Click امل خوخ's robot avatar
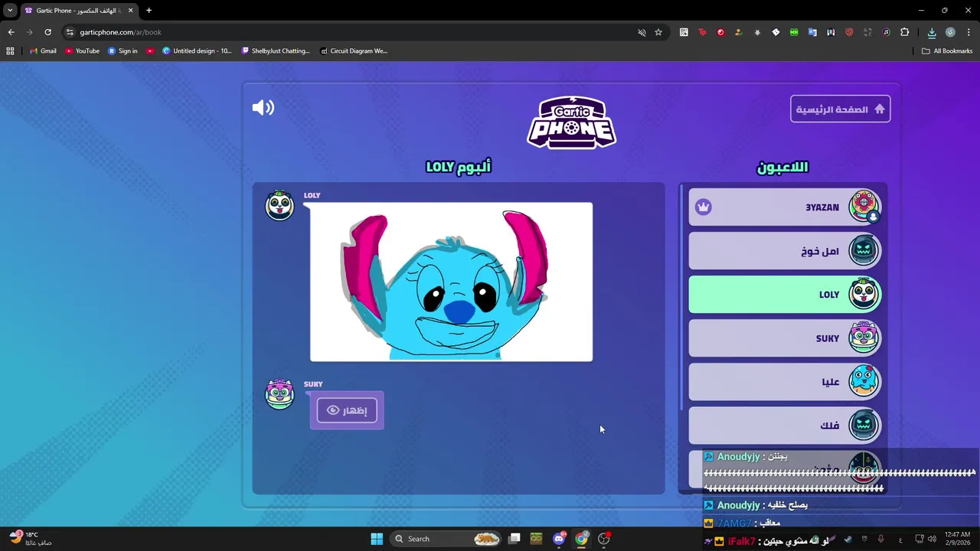The width and height of the screenshot is (980, 551). [x=864, y=250]
